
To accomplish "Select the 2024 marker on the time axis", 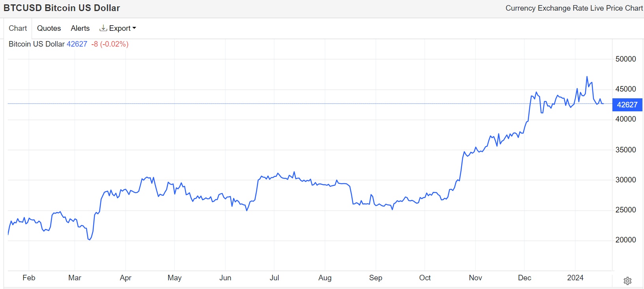I will [x=575, y=278].
